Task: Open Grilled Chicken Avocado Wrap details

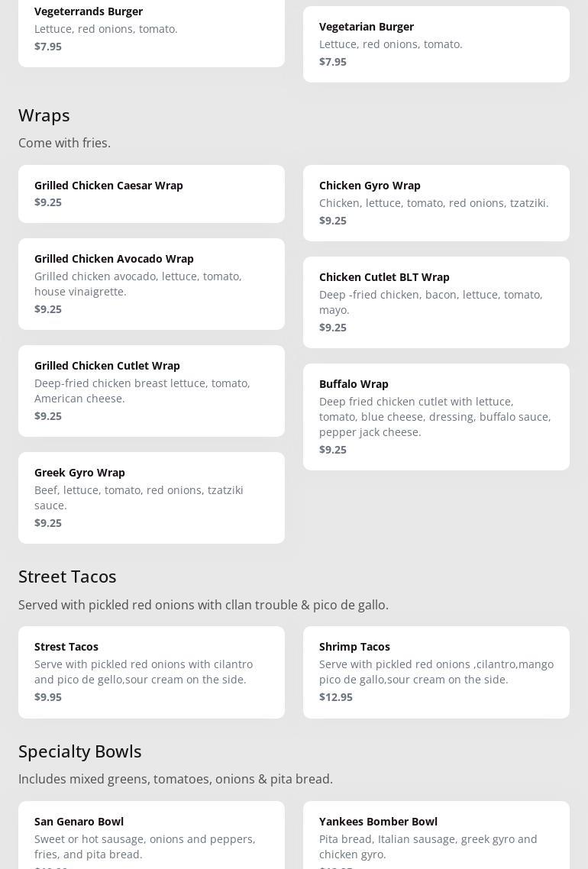Action: 151,283
